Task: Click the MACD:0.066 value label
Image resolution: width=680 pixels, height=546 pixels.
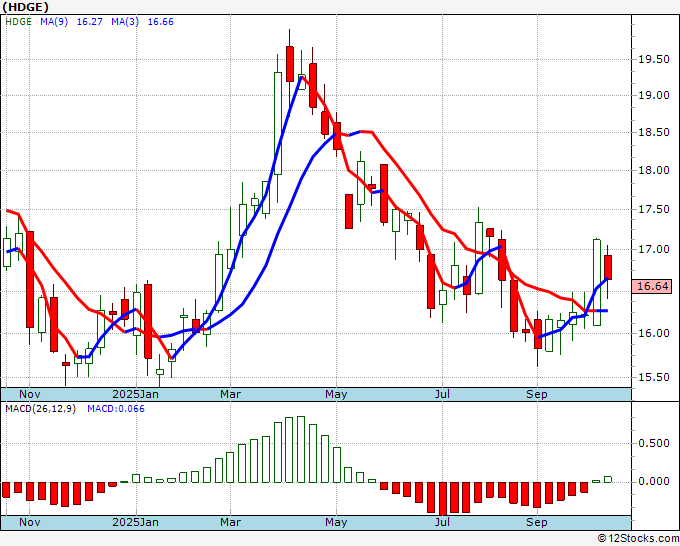Action: tap(116, 409)
